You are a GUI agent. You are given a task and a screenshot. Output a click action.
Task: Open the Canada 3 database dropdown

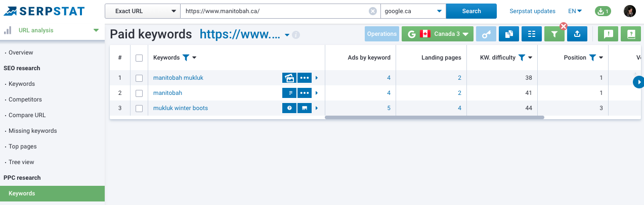point(438,34)
